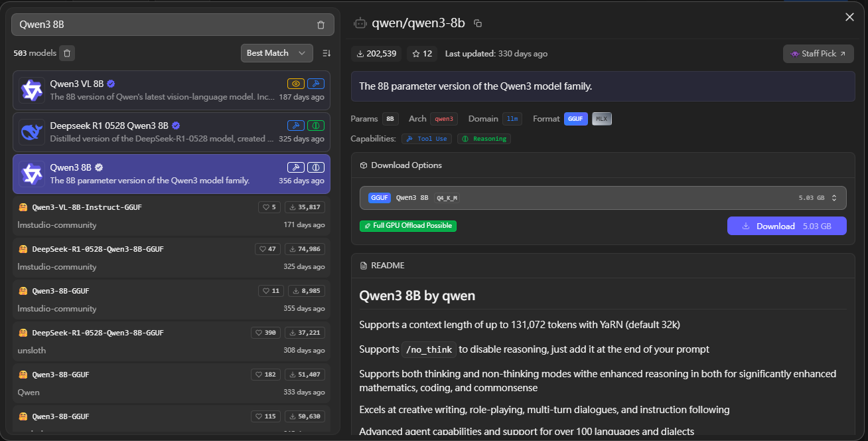Screen dimensions: 868x441
Task: Click the Qwen logo on the selected Qwen3 8B card
Action: [31, 174]
